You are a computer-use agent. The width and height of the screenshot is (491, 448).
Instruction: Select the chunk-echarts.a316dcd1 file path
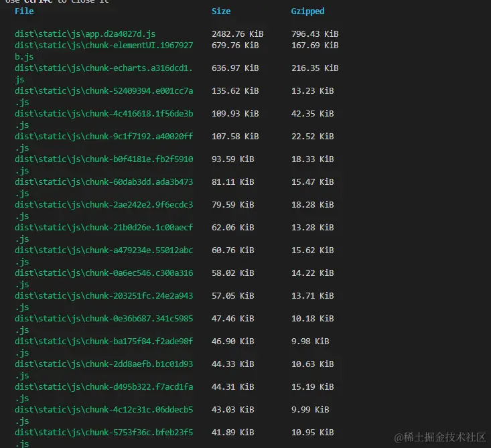click(104, 68)
